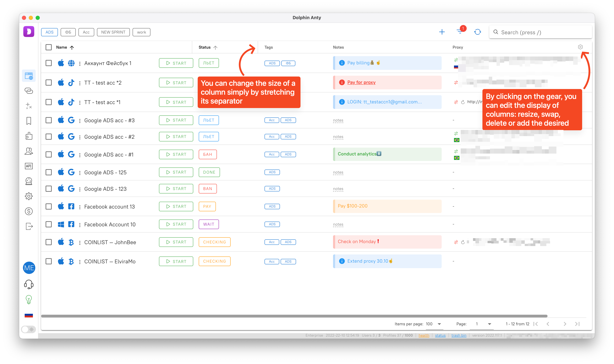Click the ME profile avatar
Image resolution: width=614 pixels, height=364 pixels.
click(x=29, y=268)
